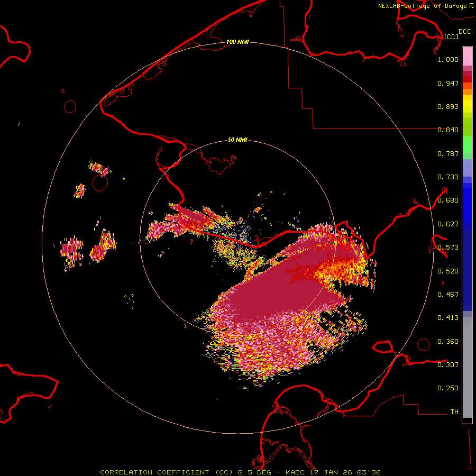Click the 17 JAN 26 date text
The image size is (476, 476).
pos(331,472)
